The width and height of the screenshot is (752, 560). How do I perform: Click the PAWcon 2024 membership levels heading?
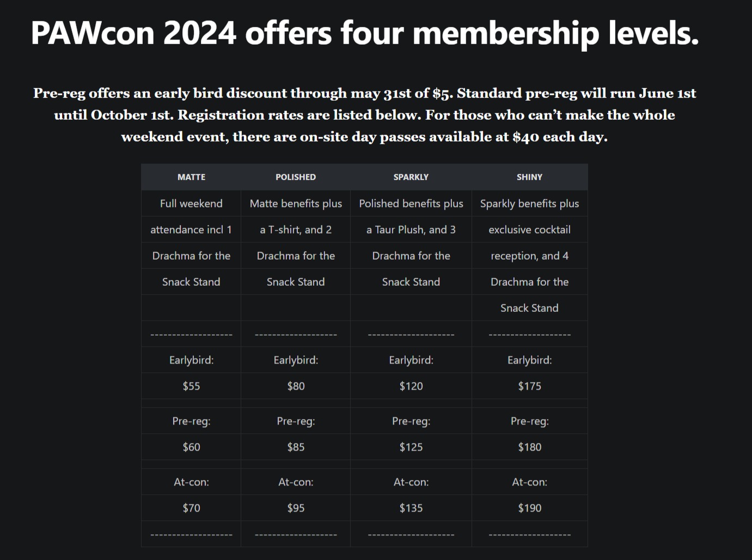[365, 33]
